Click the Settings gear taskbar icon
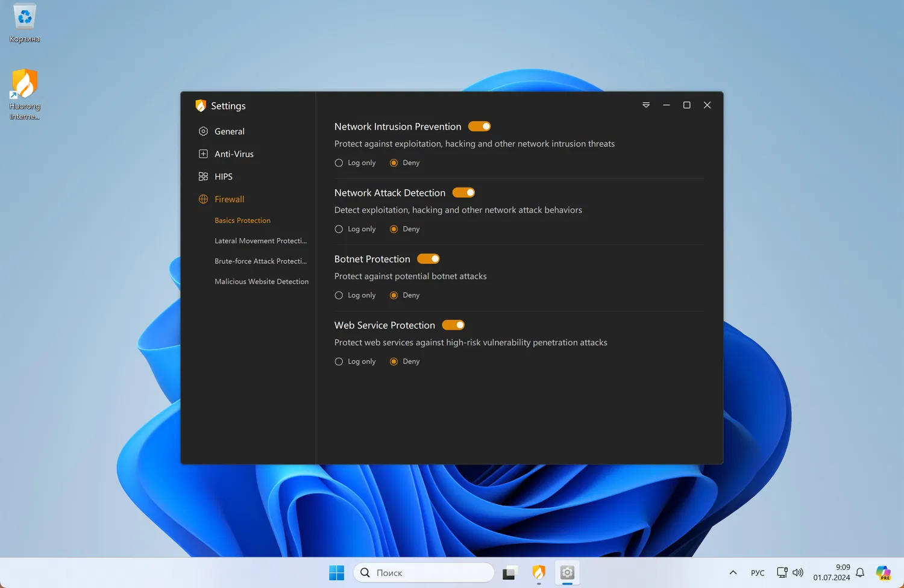The width and height of the screenshot is (904, 588). click(x=567, y=573)
